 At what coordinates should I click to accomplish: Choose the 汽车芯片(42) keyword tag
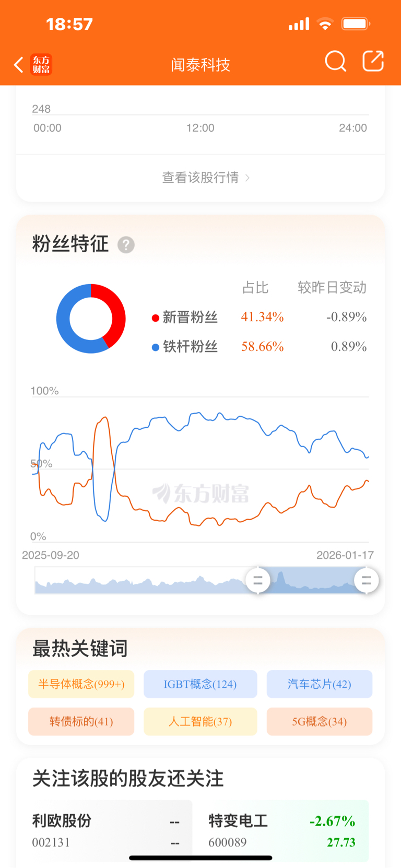[x=320, y=684]
